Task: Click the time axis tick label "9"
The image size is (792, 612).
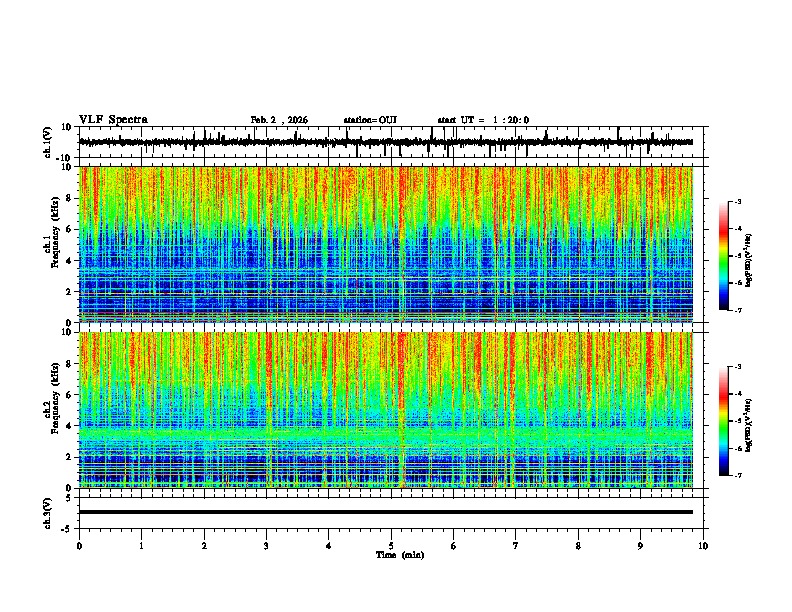Action: click(640, 546)
